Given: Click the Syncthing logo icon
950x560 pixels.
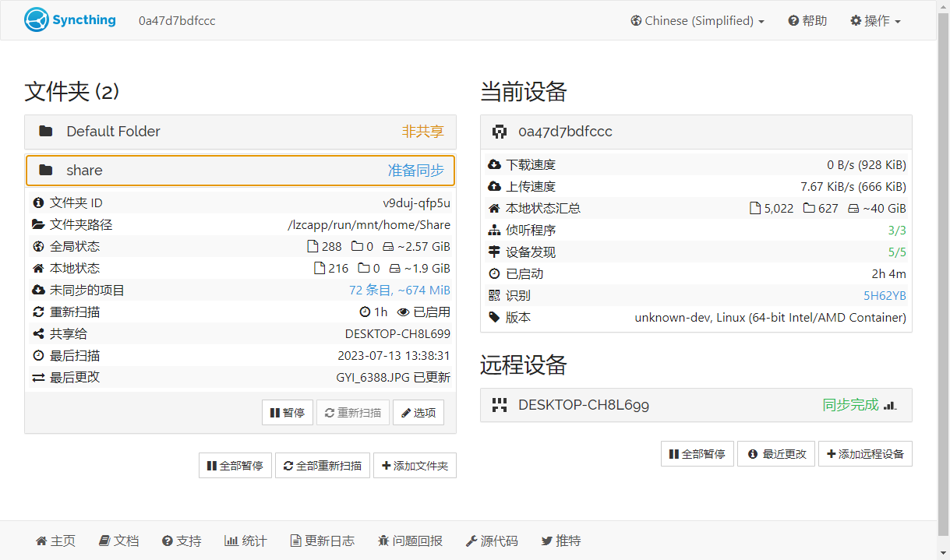Looking at the screenshot, I should (x=37, y=20).
